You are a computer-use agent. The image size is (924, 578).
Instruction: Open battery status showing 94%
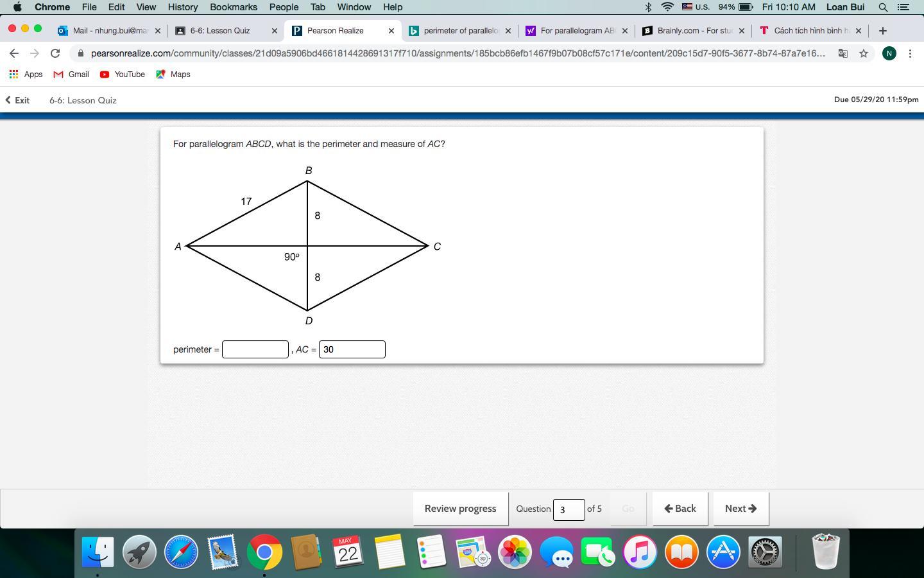point(735,7)
